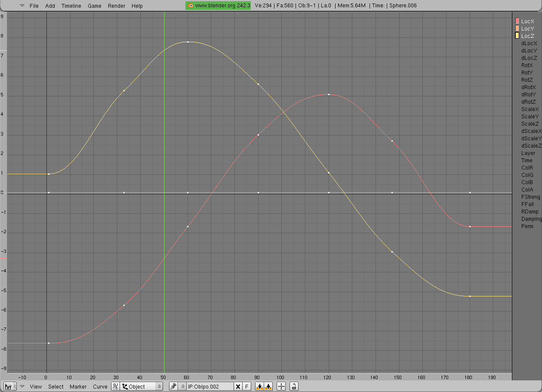Select the RotX channel
Viewport: 542px width, 392px height.
[x=527, y=65]
